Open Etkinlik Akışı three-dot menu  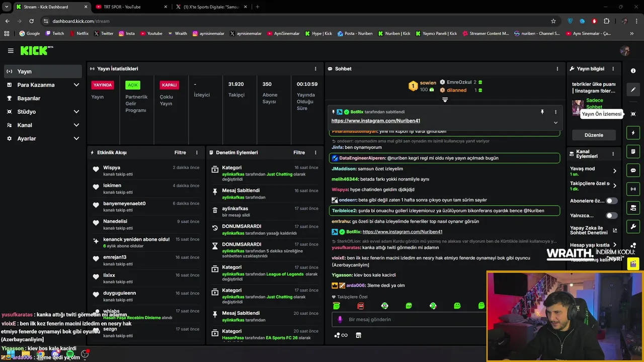coord(197,152)
